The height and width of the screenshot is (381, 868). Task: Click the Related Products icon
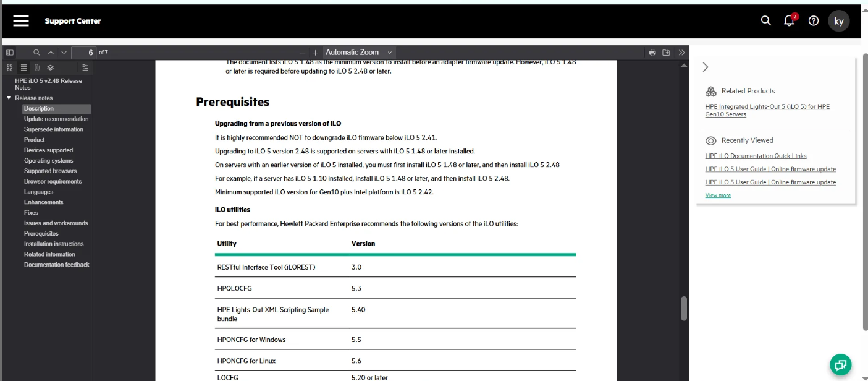coord(711,91)
